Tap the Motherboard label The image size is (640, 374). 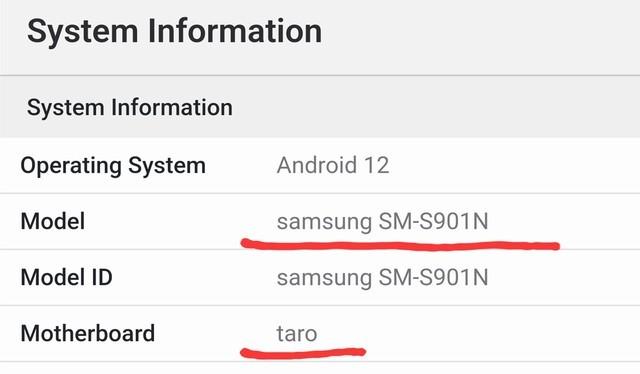point(88,333)
